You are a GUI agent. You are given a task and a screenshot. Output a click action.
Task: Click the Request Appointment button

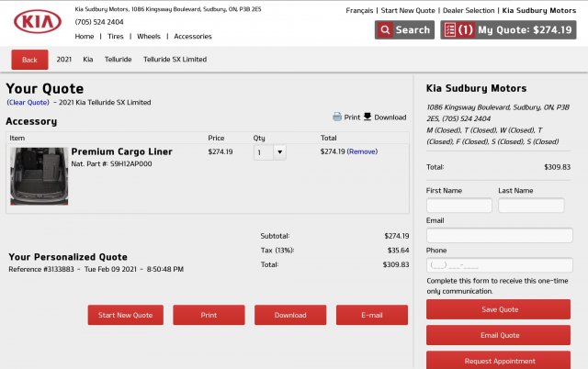[498, 361]
